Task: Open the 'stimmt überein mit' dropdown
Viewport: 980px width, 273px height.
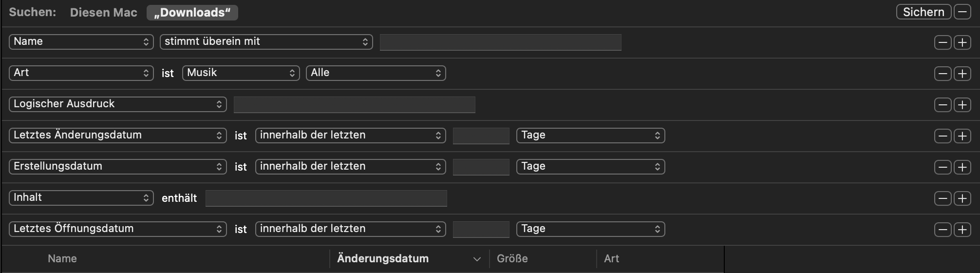Action: [x=266, y=42]
